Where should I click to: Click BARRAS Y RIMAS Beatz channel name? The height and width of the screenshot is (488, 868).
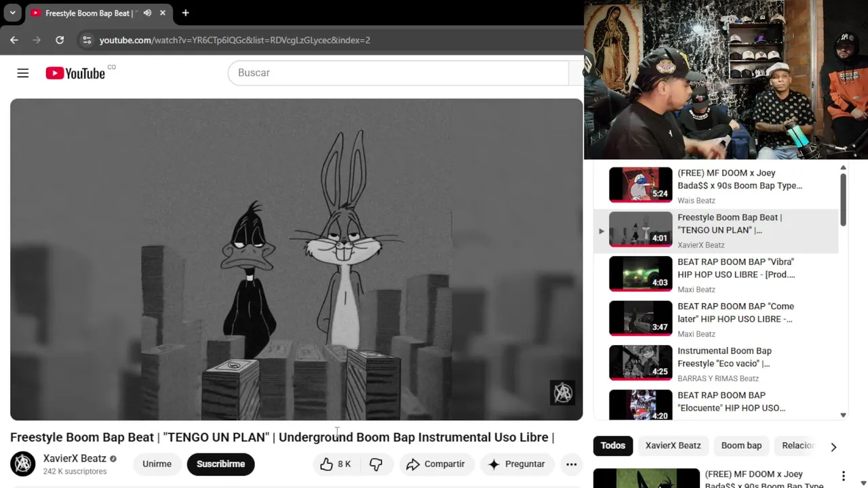[x=718, y=379]
